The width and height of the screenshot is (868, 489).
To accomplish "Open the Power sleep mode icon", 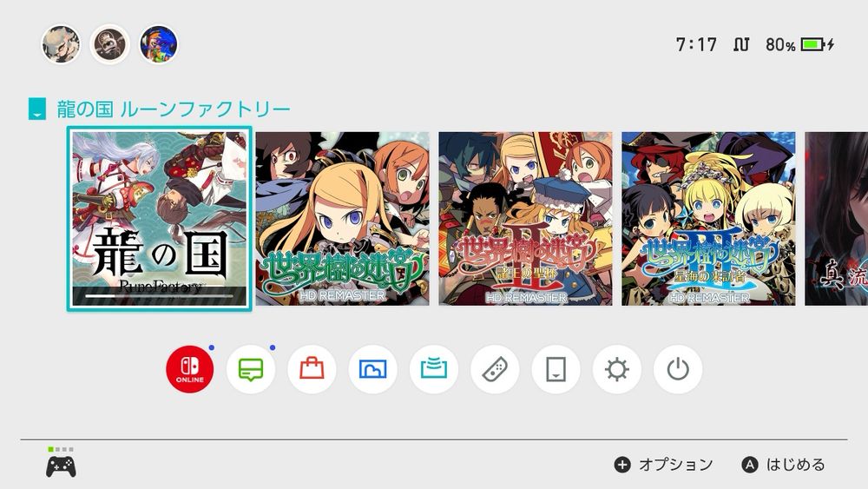I will (x=678, y=369).
